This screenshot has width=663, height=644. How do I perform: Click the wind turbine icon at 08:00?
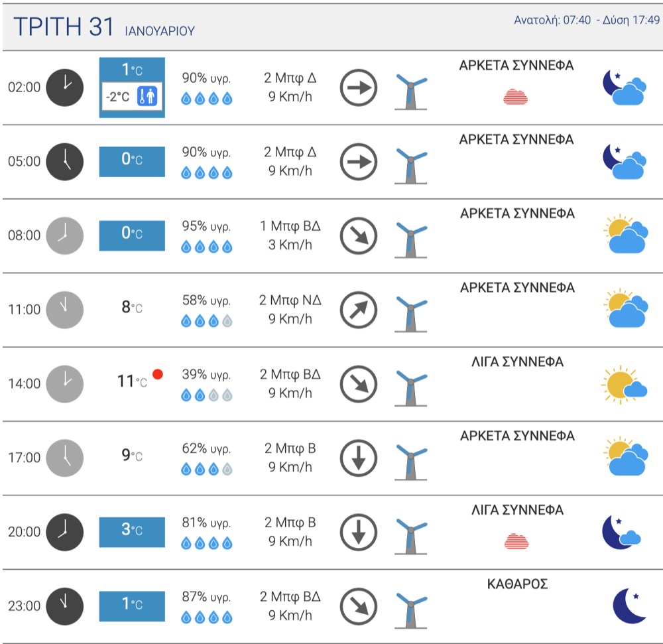coord(411,239)
